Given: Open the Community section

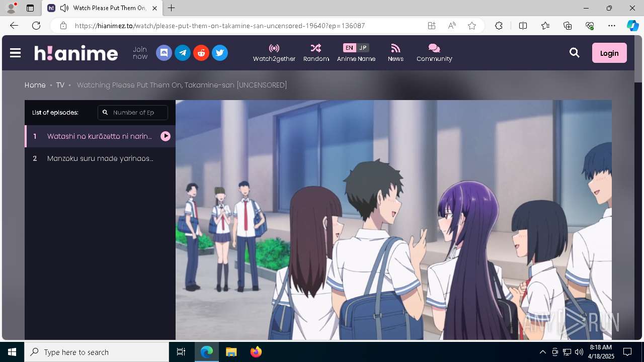Looking at the screenshot, I should [434, 53].
